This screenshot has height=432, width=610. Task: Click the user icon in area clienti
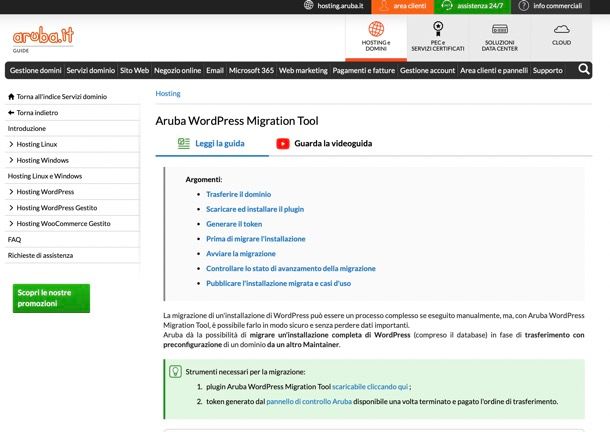point(384,5)
